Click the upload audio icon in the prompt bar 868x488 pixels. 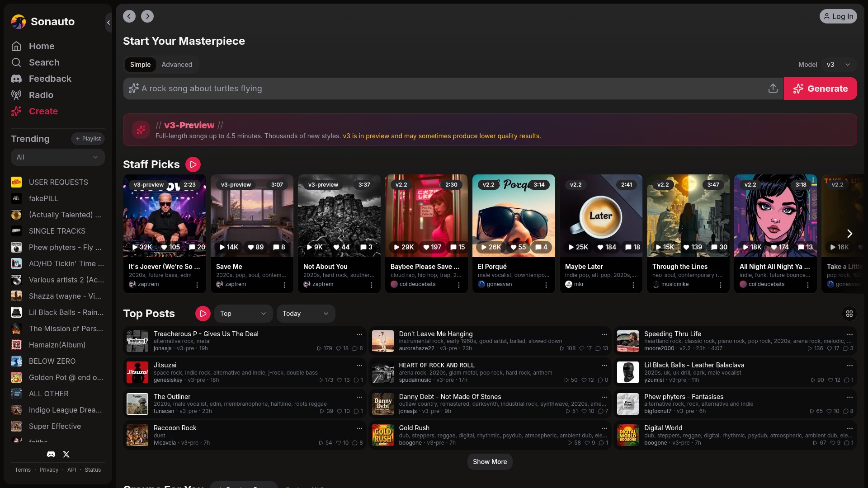pos(773,89)
